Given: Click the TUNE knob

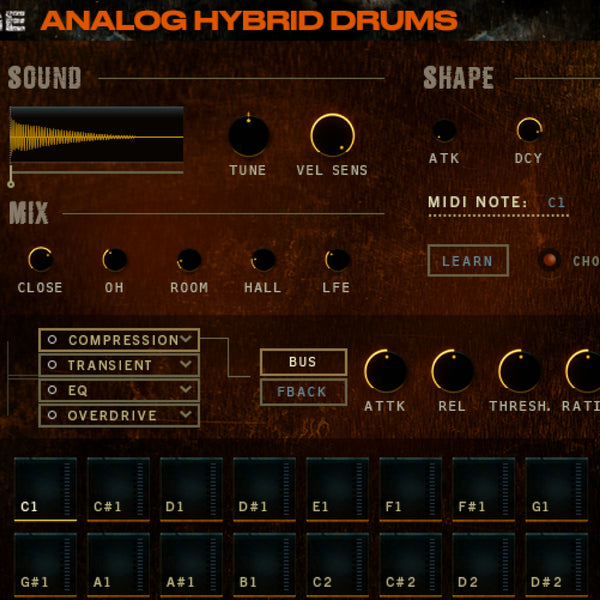Looking at the screenshot, I should coord(248,135).
